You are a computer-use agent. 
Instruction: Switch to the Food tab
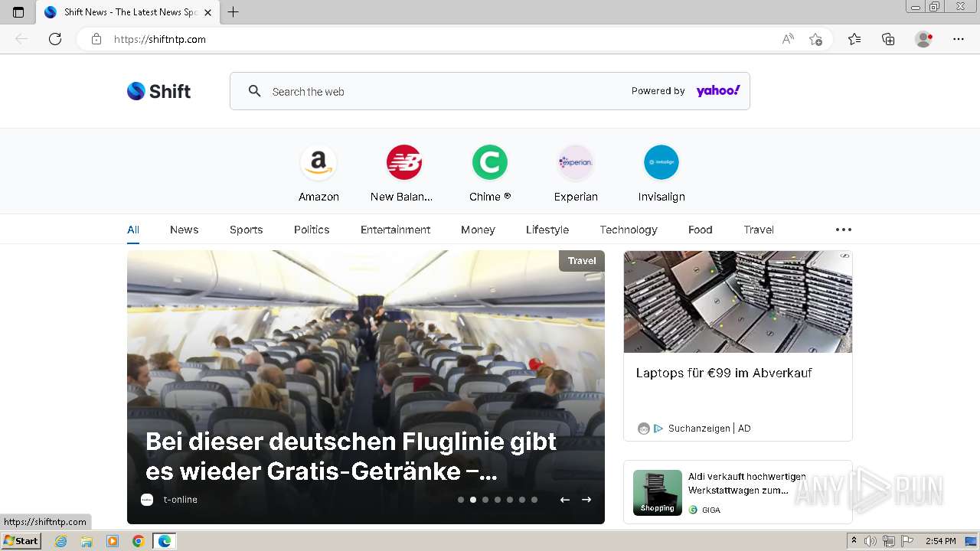click(700, 230)
